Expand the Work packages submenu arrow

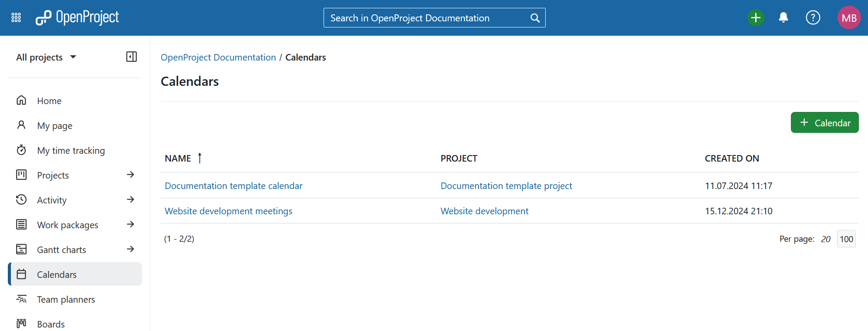[131, 224]
